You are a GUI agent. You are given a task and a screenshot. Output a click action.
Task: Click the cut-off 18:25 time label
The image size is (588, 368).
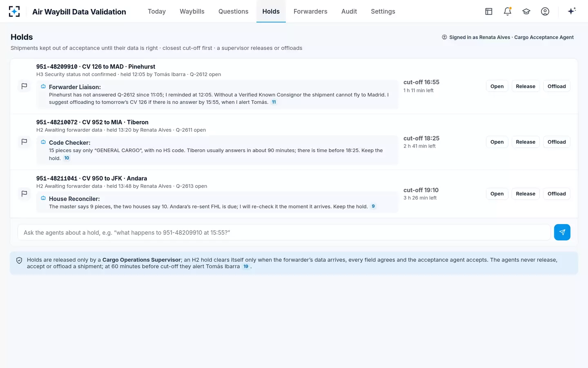(x=421, y=138)
